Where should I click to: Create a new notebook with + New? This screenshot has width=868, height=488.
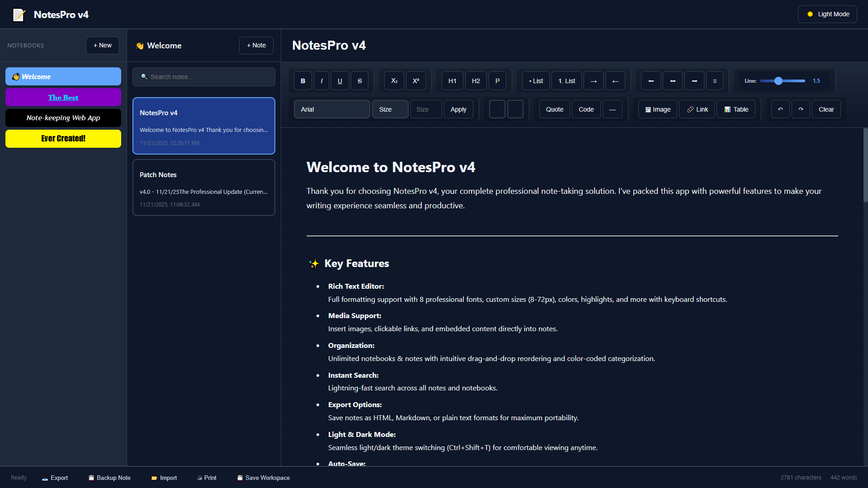pos(102,45)
